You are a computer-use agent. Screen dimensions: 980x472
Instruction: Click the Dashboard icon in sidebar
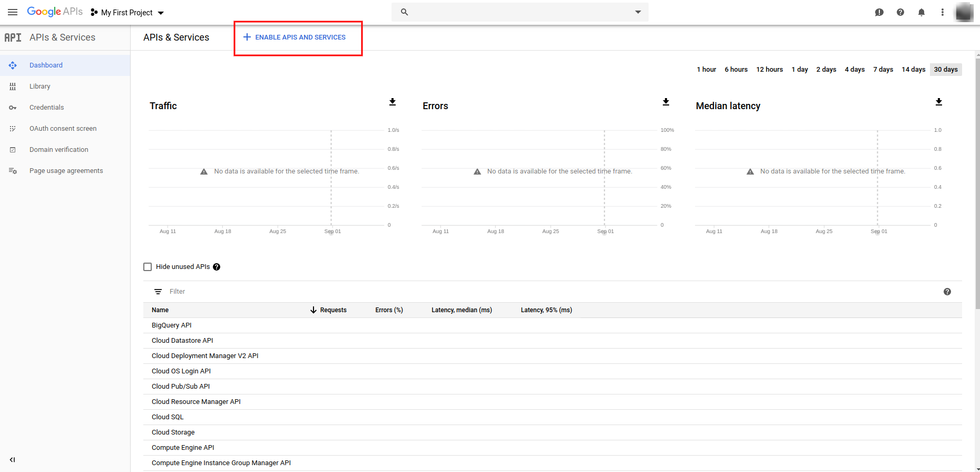point(13,65)
